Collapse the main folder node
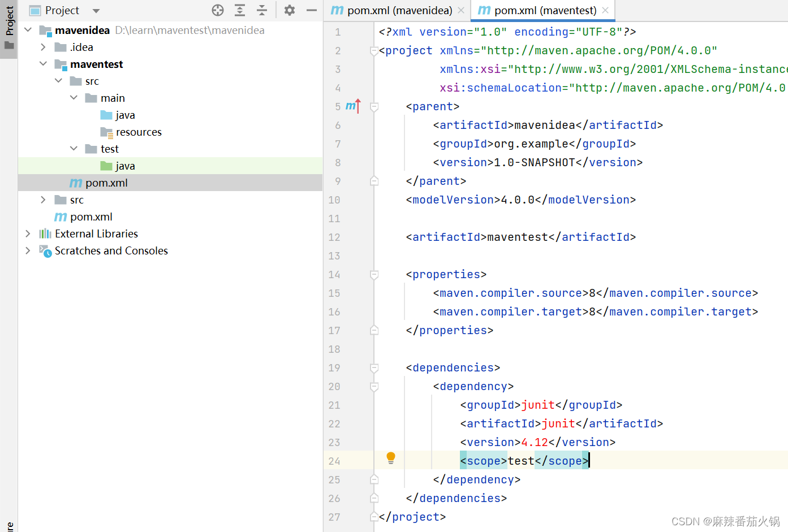 click(x=74, y=98)
